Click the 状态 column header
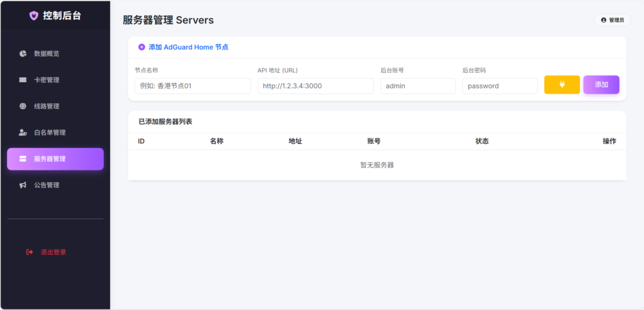 point(482,141)
